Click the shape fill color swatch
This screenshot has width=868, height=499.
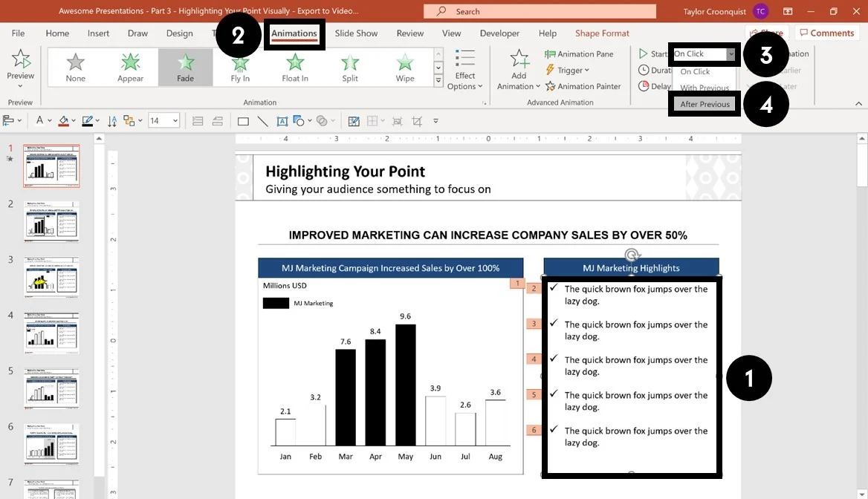64,120
